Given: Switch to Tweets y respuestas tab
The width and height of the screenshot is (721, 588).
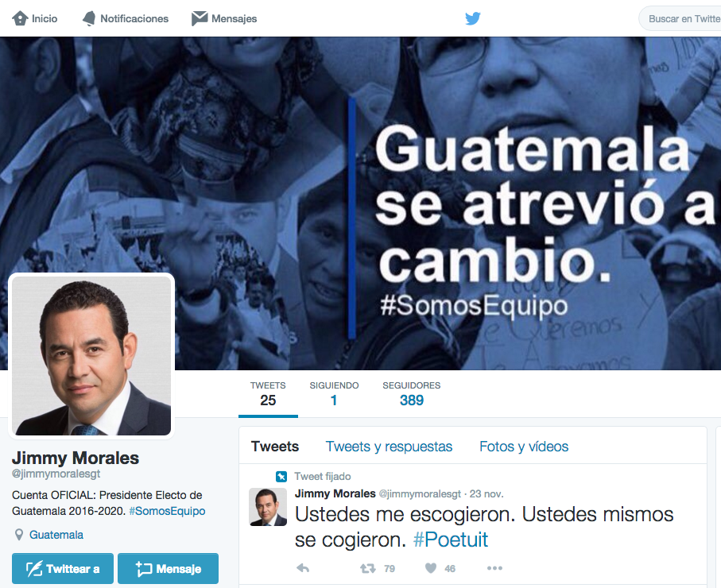Looking at the screenshot, I should click(x=389, y=447).
